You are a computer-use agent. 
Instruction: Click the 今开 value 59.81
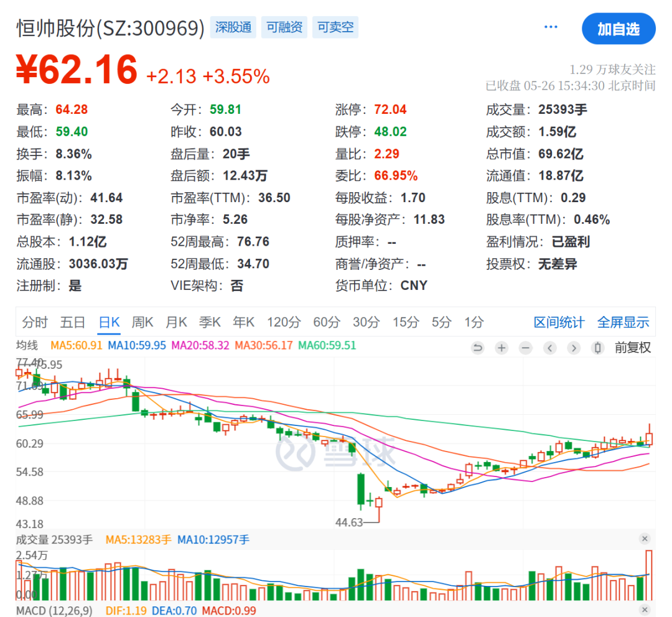point(225,109)
